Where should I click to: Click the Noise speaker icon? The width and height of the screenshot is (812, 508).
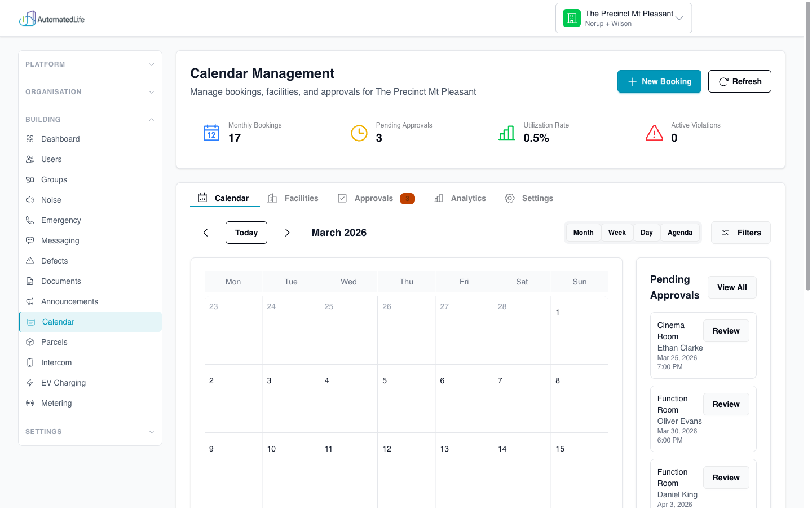tap(30, 200)
